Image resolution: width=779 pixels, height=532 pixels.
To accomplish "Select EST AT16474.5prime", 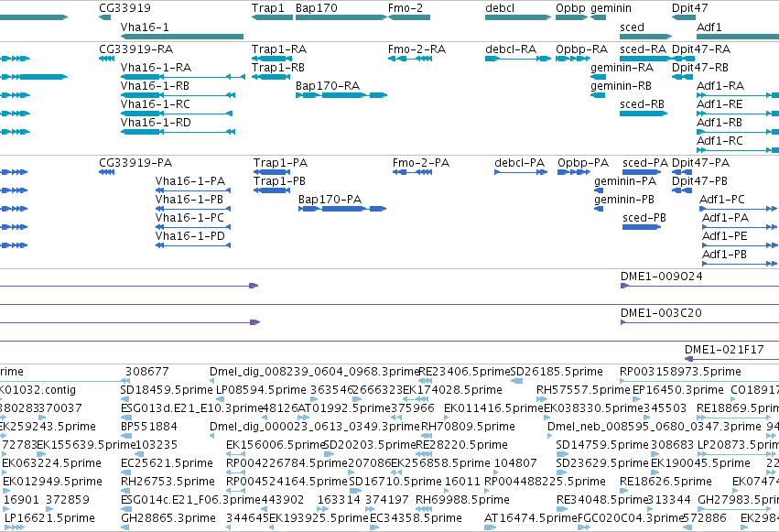I will pos(491,527).
